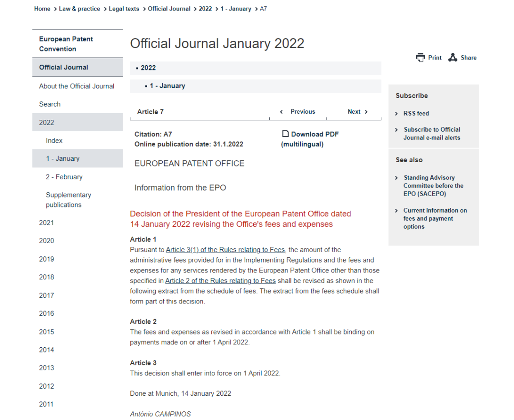Screen dimensions: 514x420
Task: Open Current information on fees link
Action: tap(435, 218)
